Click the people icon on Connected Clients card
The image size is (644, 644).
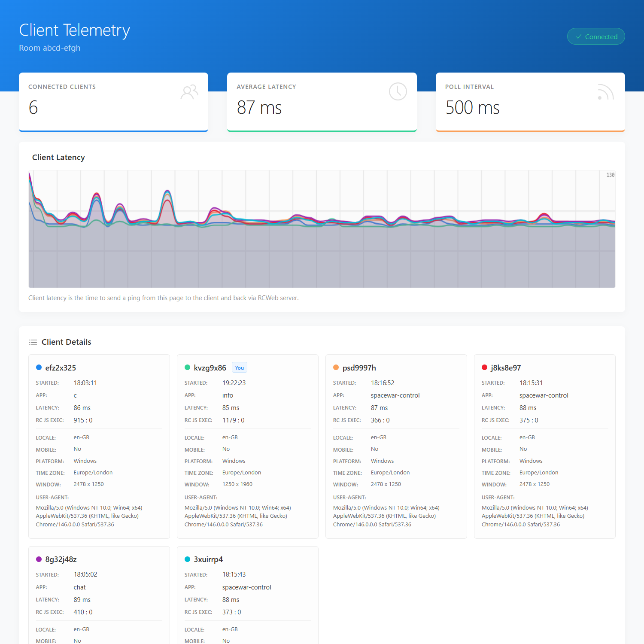pos(190,91)
